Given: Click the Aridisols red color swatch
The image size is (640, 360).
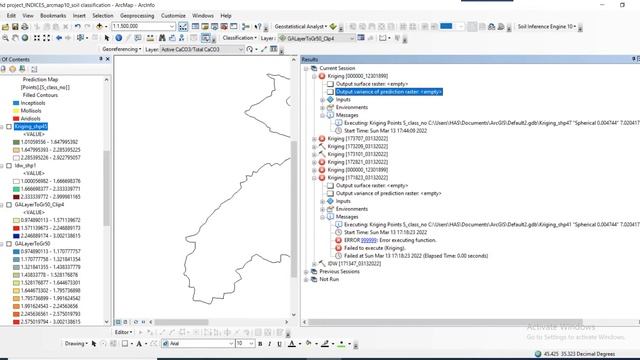Looking at the screenshot, I should click(16, 119).
